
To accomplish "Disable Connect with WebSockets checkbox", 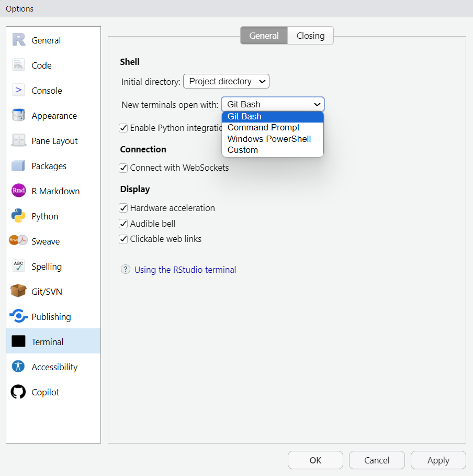I will click(x=123, y=168).
